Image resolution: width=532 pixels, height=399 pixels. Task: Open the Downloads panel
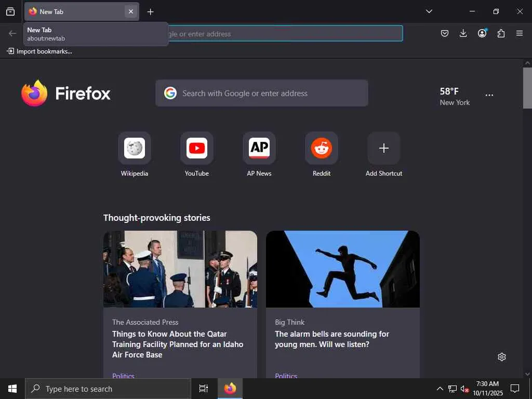click(x=463, y=33)
